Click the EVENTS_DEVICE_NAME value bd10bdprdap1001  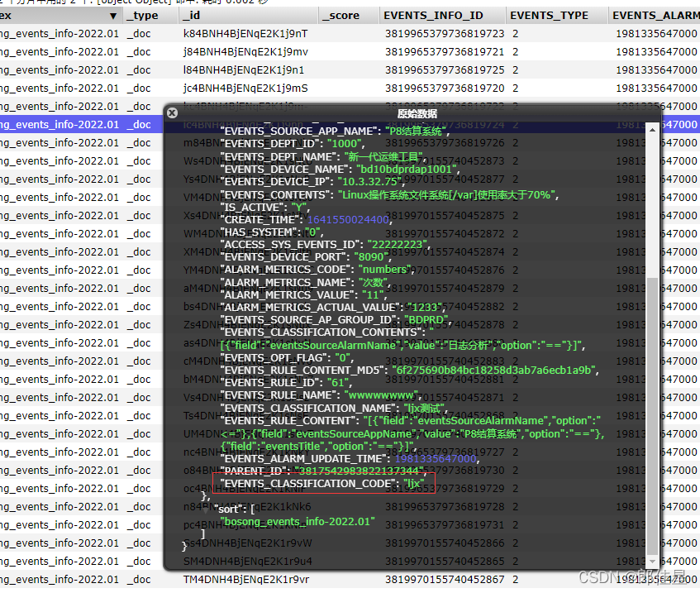(407, 170)
